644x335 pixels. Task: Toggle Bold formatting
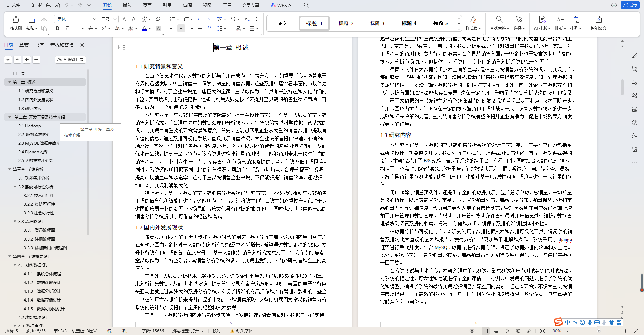point(58,28)
